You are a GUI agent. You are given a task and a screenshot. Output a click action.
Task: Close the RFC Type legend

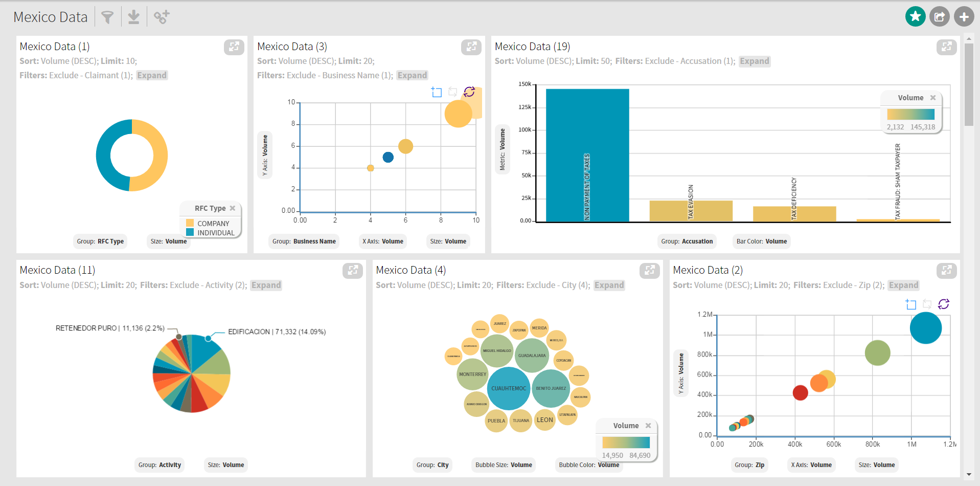pos(233,208)
